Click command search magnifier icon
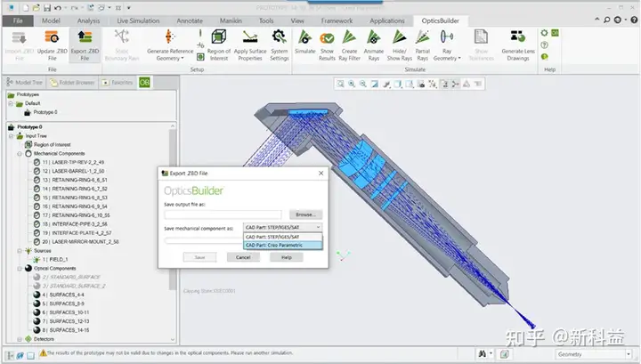 607,20
